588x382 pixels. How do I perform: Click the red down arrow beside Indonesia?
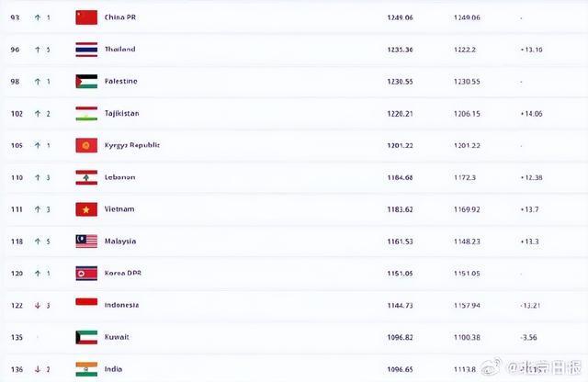point(38,305)
